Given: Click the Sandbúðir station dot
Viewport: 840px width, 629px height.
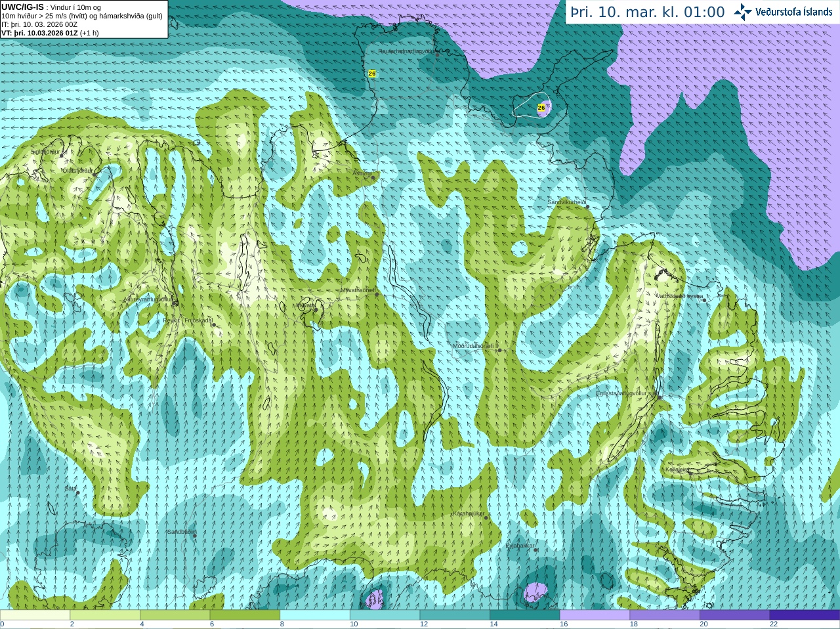Looking at the screenshot, I should click(x=194, y=536).
